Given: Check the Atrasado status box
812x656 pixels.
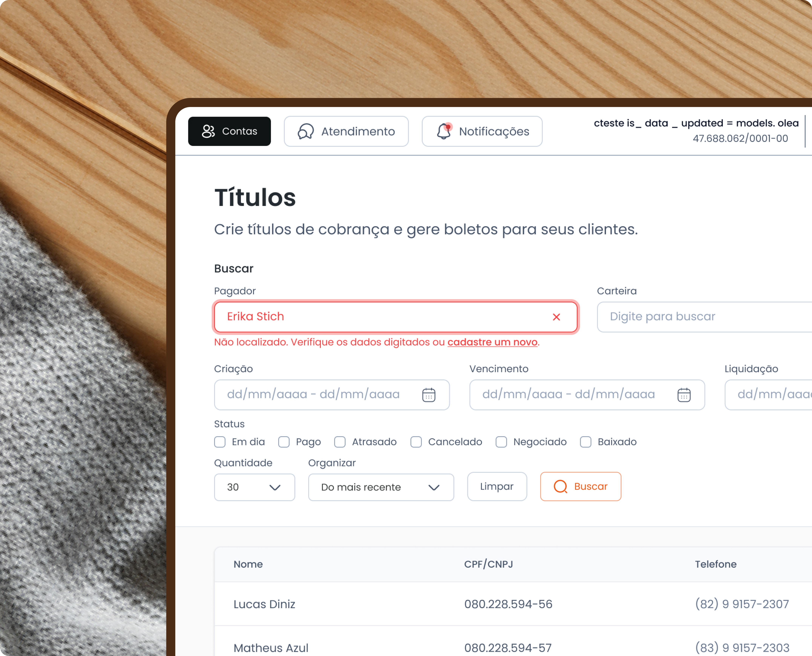Looking at the screenshot, I should (x=340, y=442).
